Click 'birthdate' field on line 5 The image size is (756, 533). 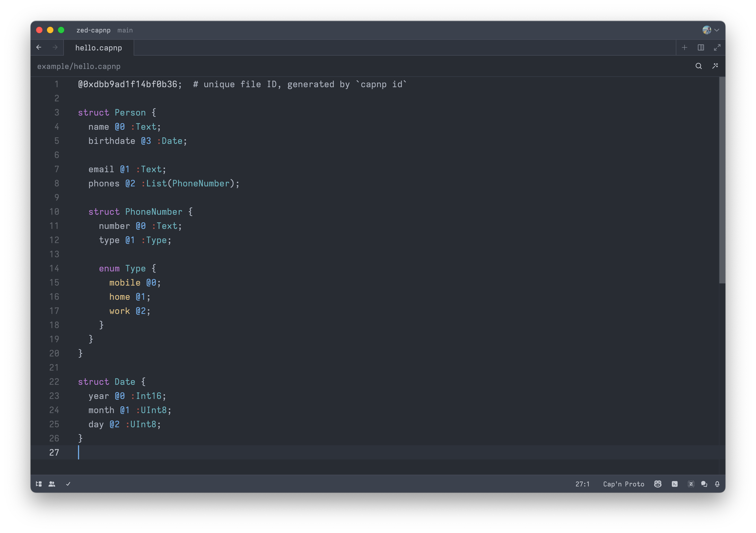click(x=112, y=141)
